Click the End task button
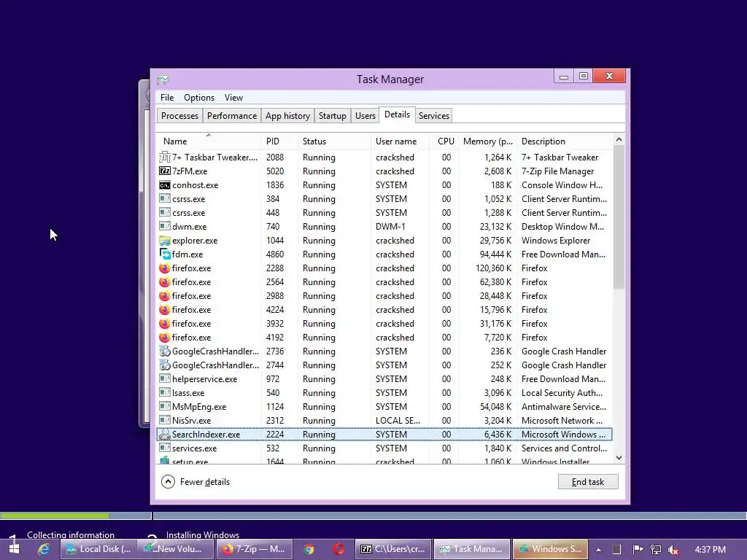This screenshot has width=747, height=560. click(588, 482)
